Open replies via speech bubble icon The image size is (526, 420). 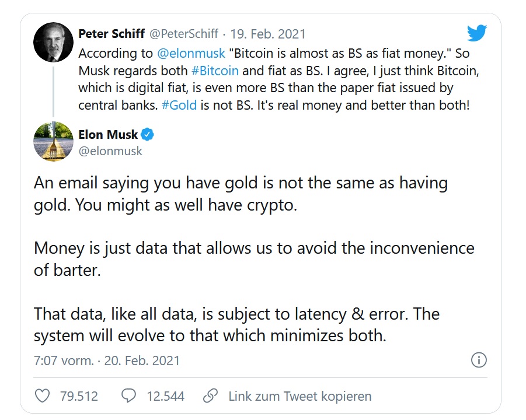point(128,397)
